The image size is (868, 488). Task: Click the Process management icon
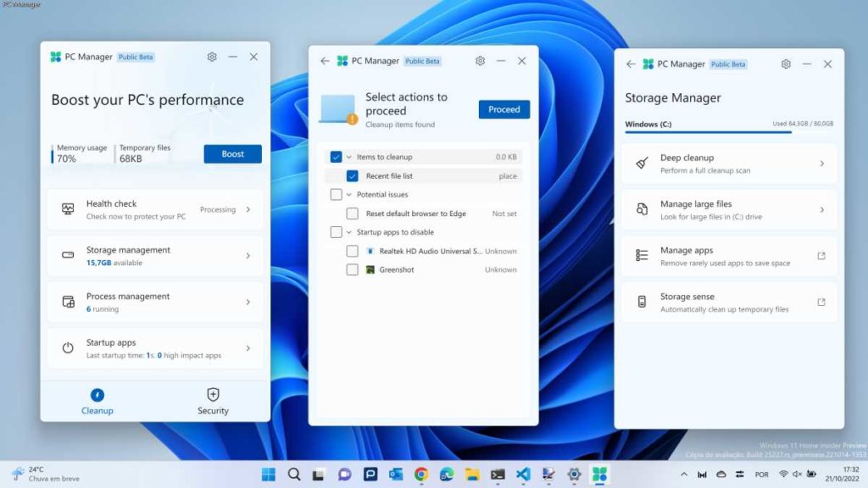click(x=68, y=302)
